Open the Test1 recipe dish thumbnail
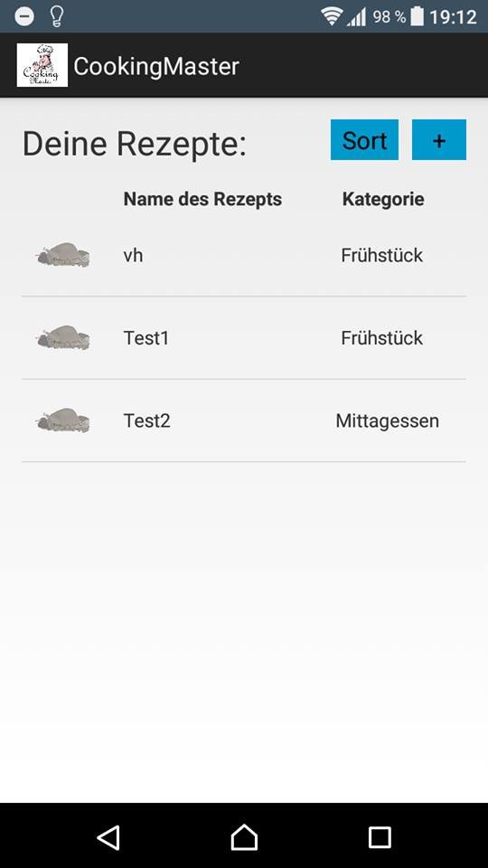The height and width of the screenshot is (868, 488). [x=63, y=337]
